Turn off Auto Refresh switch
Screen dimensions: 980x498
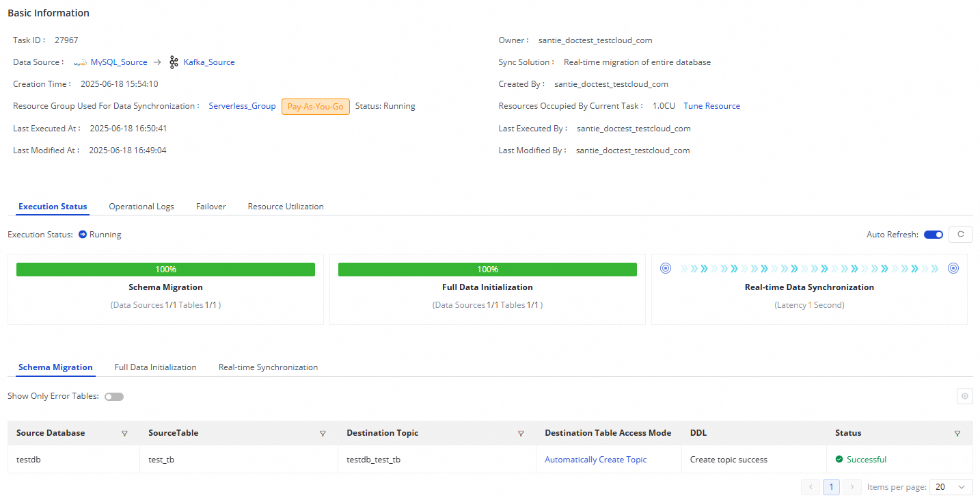tap(934, 235)
